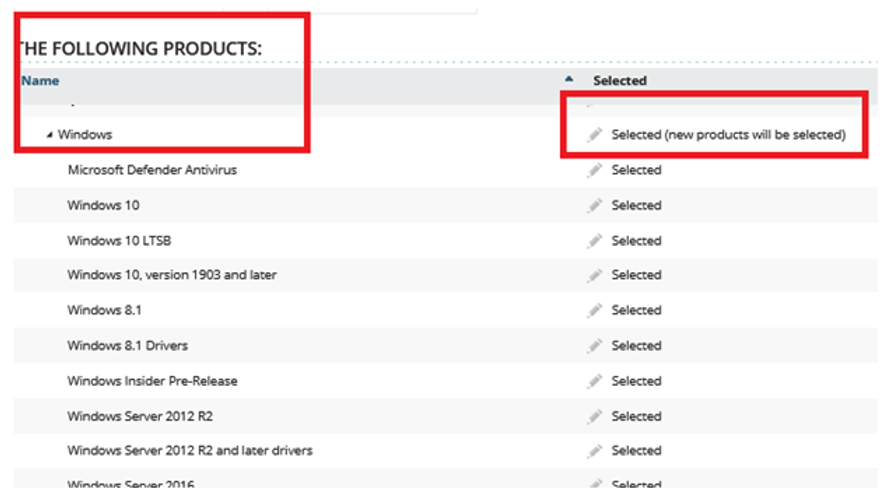Toggle the sort arrow beside Selected header

pos(569,79)
